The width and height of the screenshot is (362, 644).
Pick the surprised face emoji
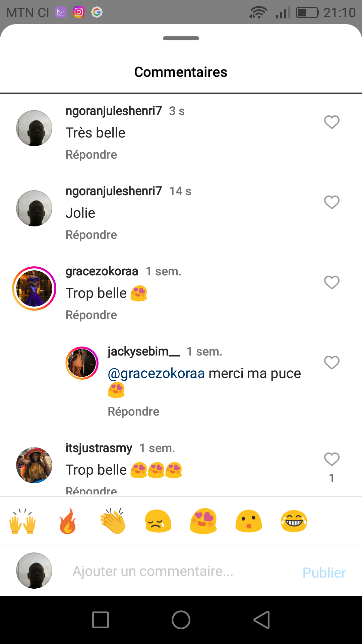pyautogui.click(x=249, y=521)
